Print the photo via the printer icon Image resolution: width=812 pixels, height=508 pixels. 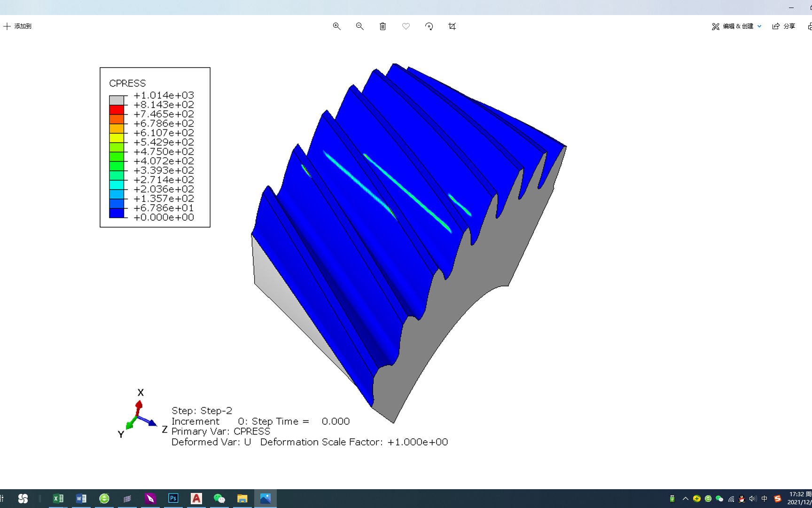point(809,26)
